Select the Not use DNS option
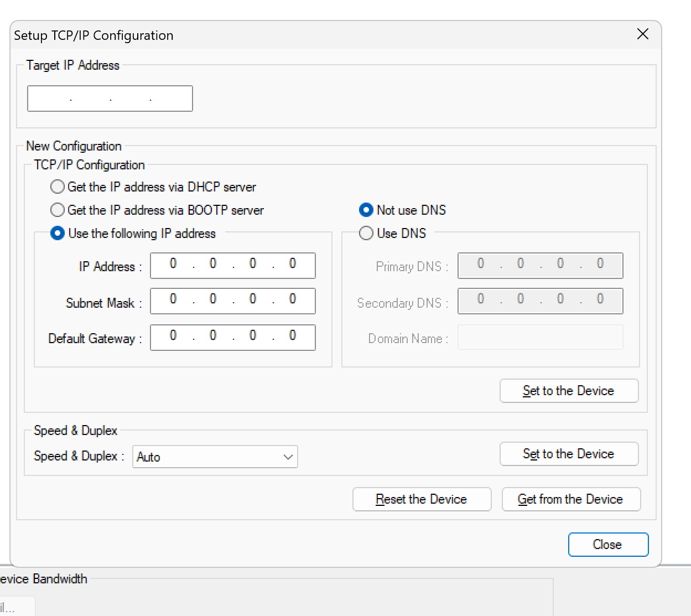Image resolution: width=691 pixels, height=616 pixels. [x=366, y=210]
